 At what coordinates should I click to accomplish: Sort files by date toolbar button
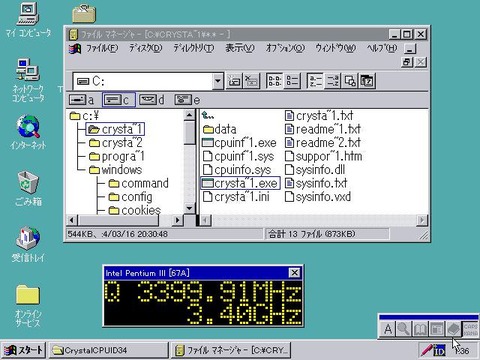[367, 81]
